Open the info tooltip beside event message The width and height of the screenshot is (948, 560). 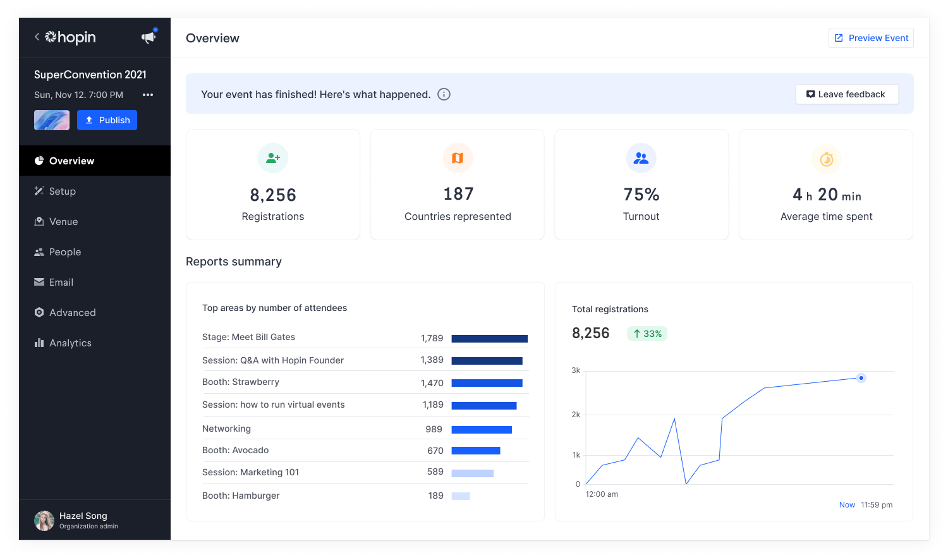444,94
